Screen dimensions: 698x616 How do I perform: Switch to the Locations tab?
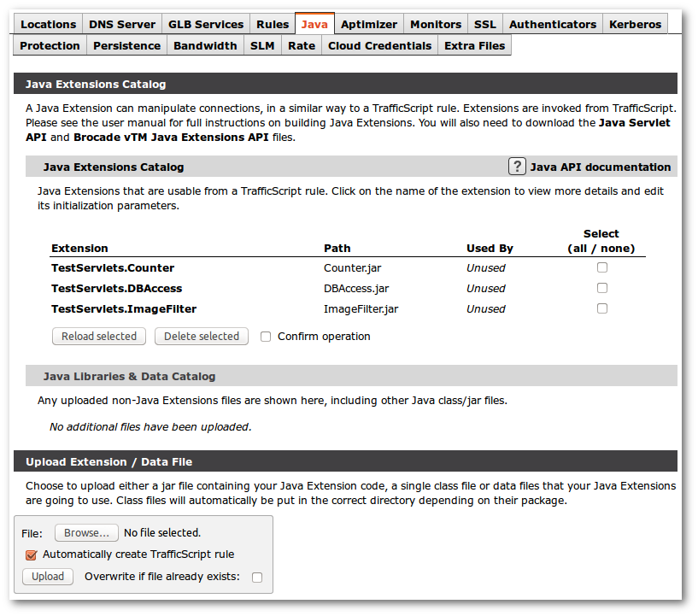[x=48, y=24]
